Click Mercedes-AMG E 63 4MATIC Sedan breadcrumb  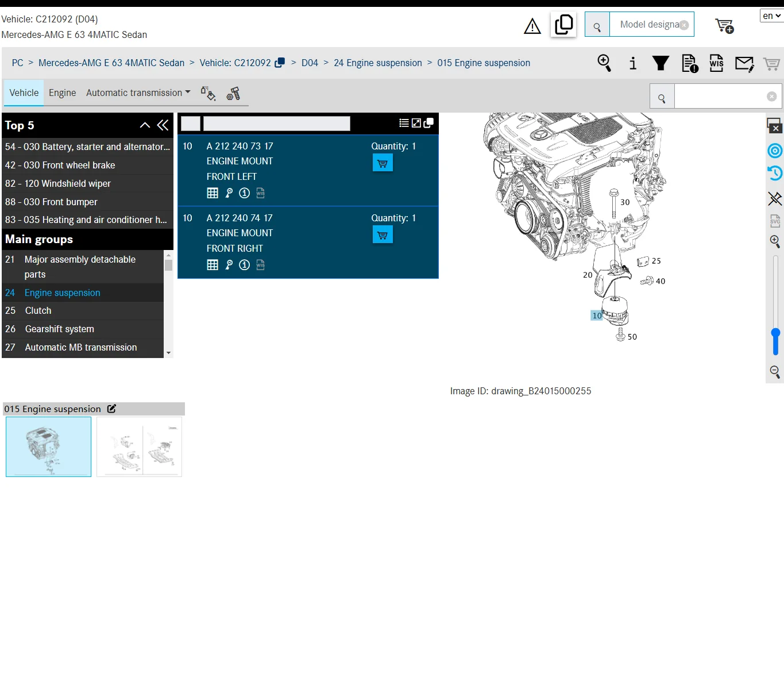pyautogui.click(x=111, y=63)
